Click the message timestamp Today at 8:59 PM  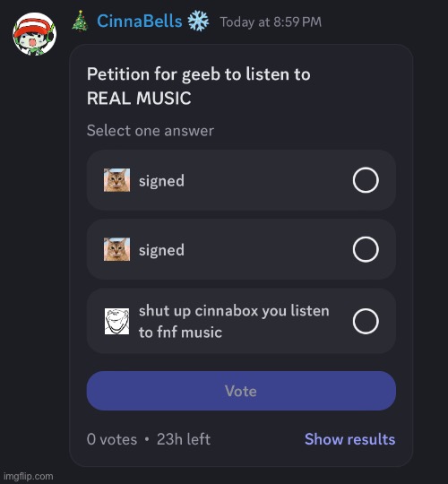click(271, 22)
